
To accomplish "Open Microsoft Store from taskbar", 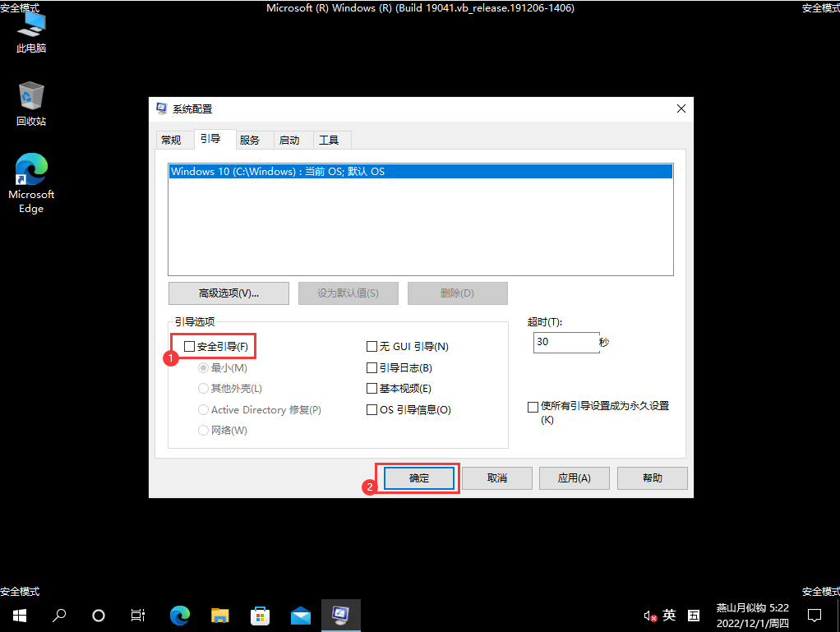I will (260, 616).
